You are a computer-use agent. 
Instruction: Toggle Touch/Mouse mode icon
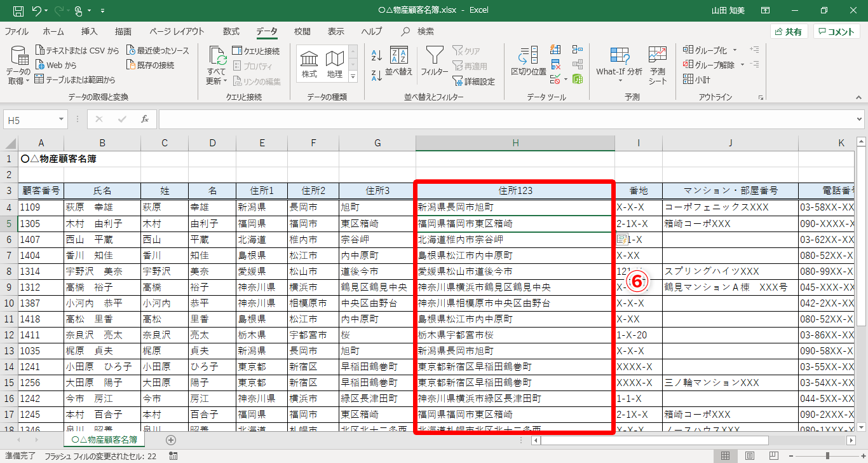pyautogui.click(x=79, y=11)
